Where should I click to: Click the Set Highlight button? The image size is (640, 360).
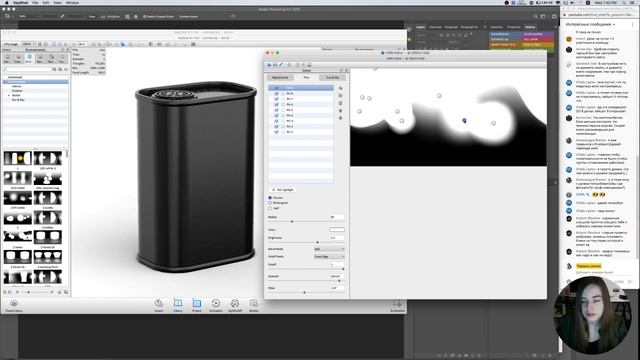tap(283, 190)
